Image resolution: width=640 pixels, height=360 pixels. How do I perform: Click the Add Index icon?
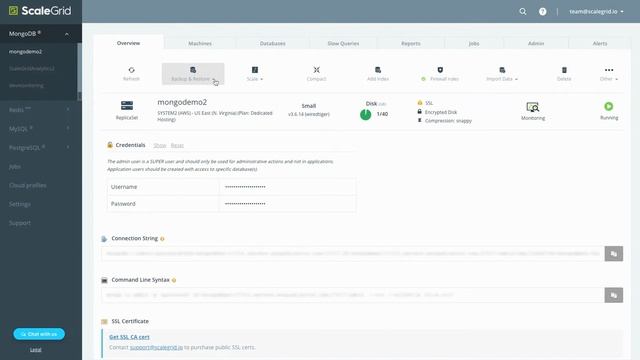coord(378,70)
